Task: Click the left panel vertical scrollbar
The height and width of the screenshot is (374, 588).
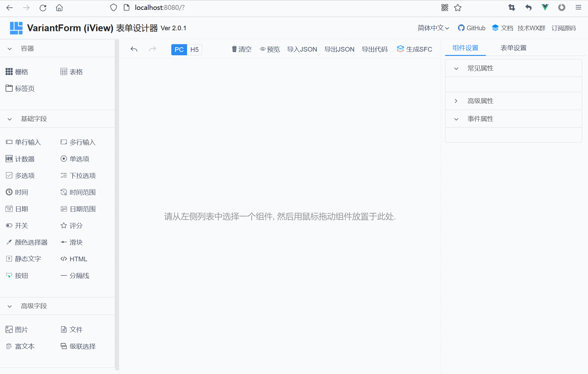Action: coord(117,204)
